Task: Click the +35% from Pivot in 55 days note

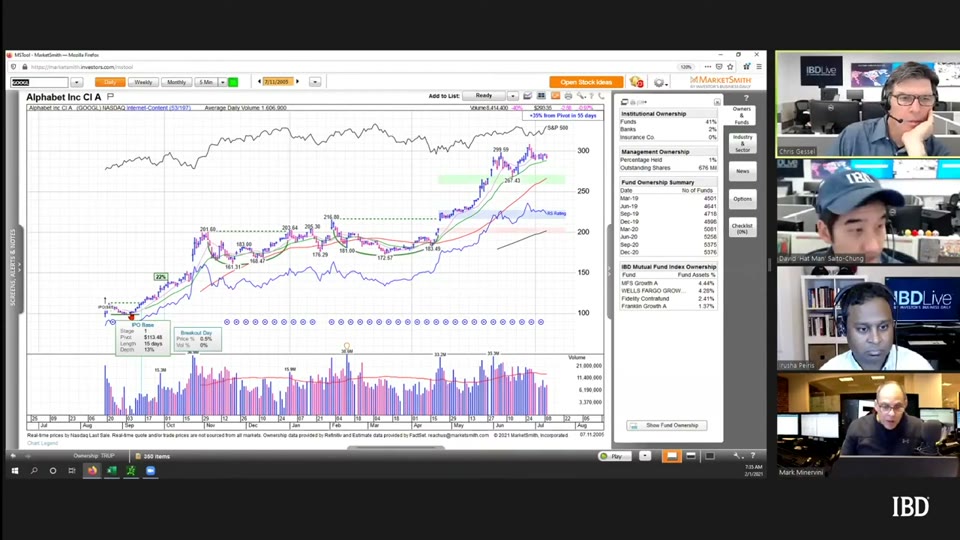Action: click(x=563, y=115)
